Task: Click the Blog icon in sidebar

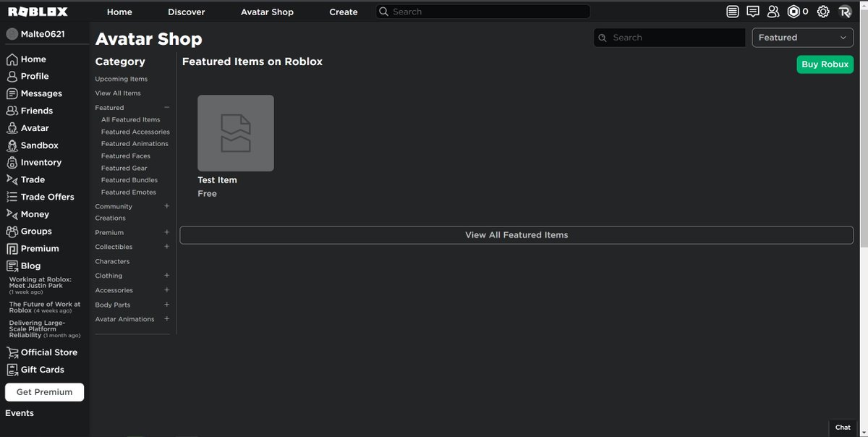Action: point(12,266)
